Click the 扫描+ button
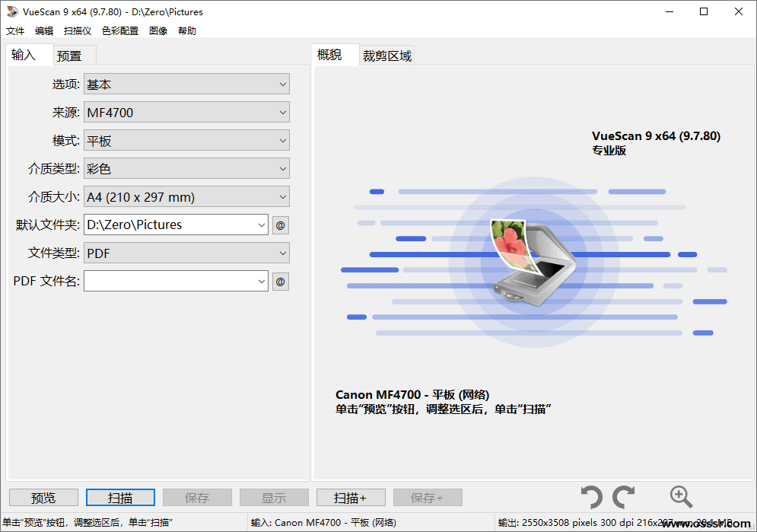The height and width of the screenshot is (532, 757). (351, 497)
